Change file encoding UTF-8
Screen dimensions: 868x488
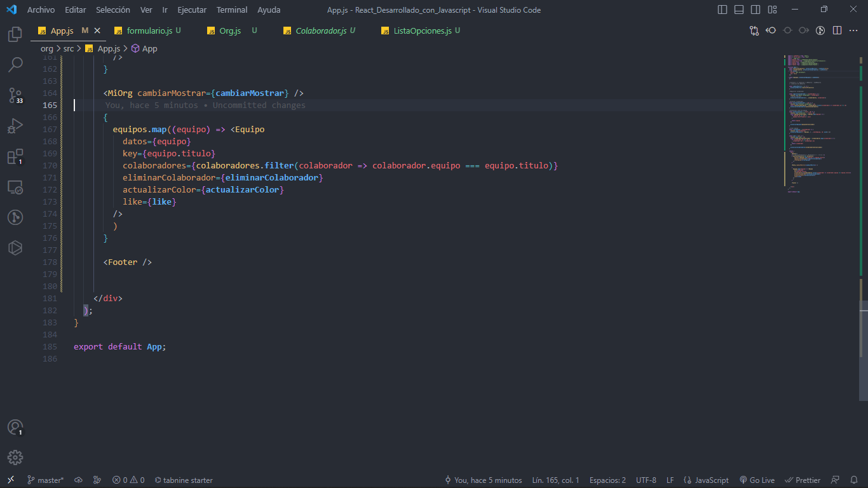pyautogui.click(x=646, y=480)
